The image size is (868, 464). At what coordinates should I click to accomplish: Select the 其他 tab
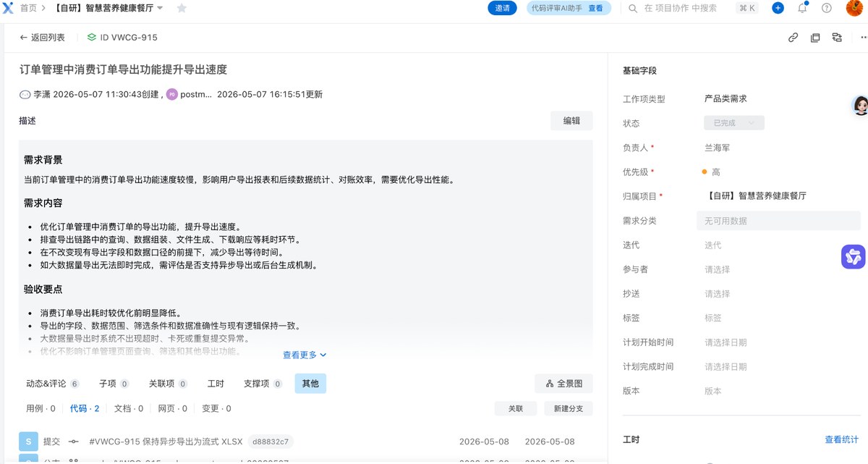pyautogui.click(x=310, y=384)
